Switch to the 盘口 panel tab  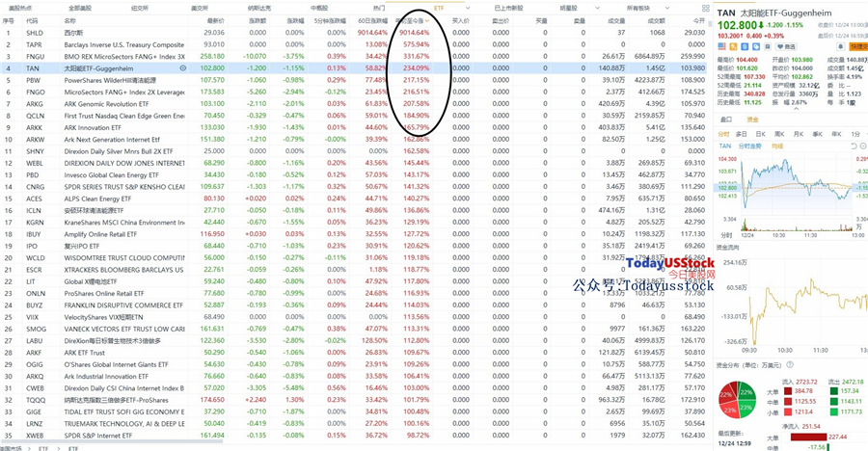[x=725, y=119]
